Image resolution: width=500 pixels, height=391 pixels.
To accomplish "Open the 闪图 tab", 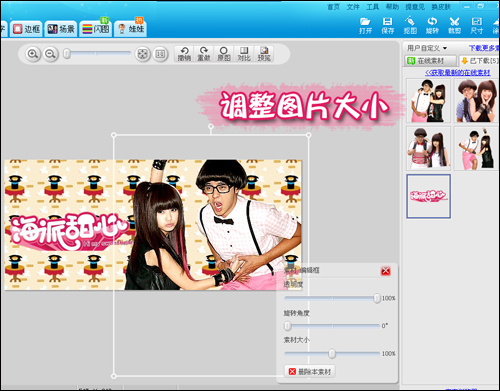I will click(x=96, y=29).
